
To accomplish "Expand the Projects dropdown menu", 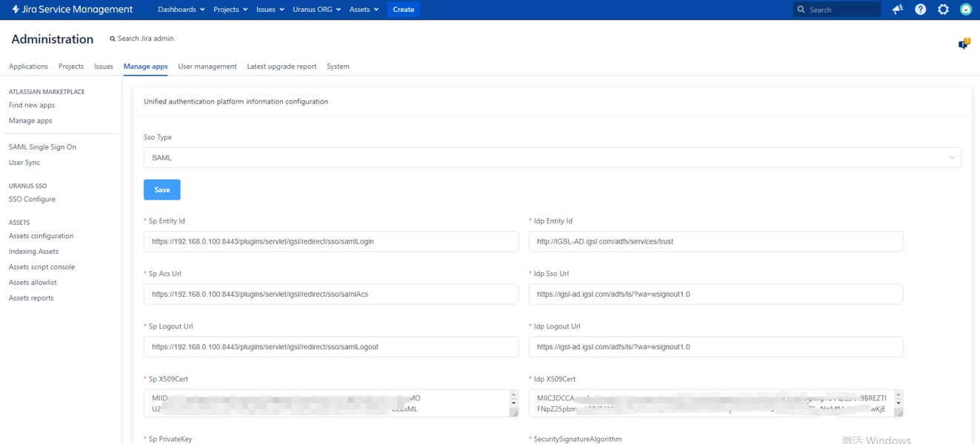I will click(230, 10).
